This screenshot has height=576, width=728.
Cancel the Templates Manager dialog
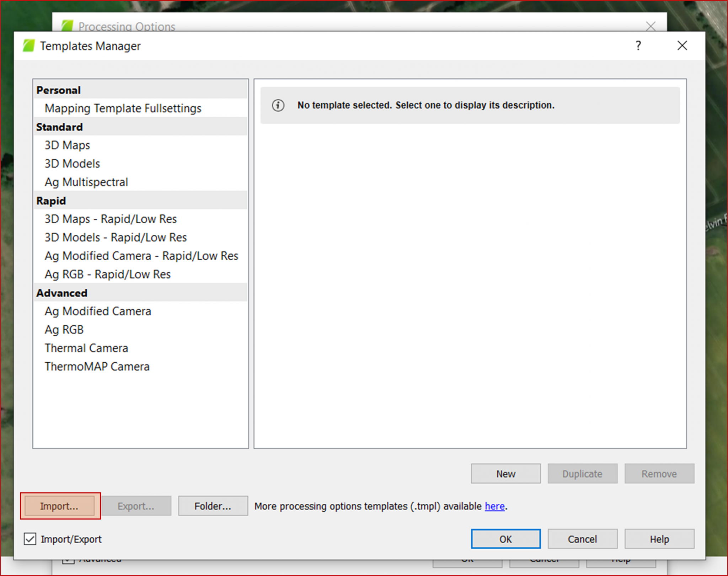point(582,539)
